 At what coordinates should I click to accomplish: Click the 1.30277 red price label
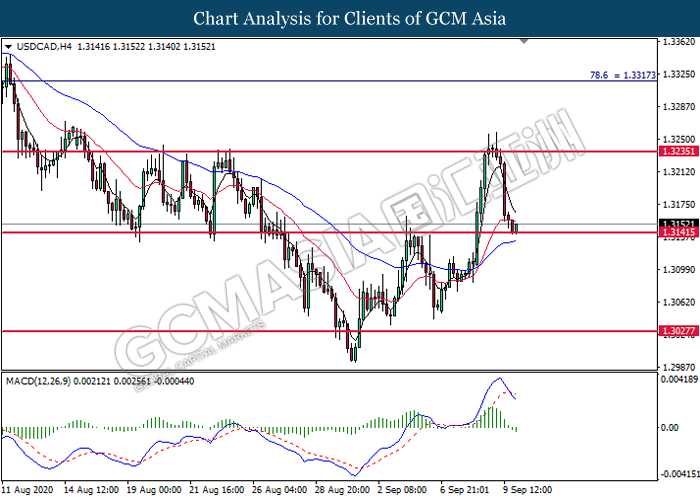pos(679,331)
